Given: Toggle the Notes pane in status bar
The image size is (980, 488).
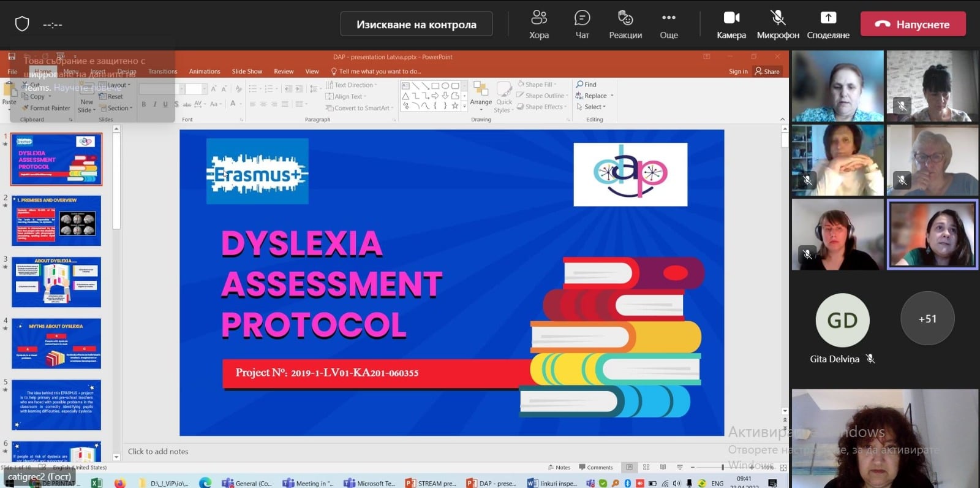Looking at the screenshot, I should [559, 468].
